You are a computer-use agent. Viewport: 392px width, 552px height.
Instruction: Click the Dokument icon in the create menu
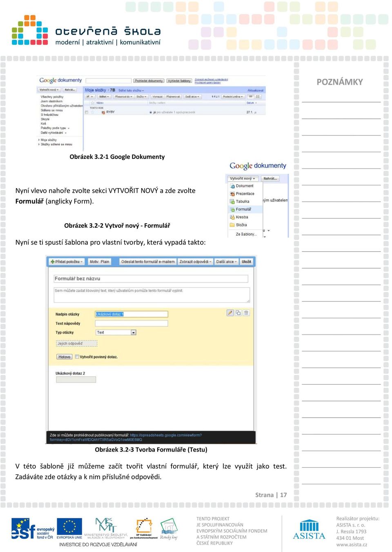[232, 186]
